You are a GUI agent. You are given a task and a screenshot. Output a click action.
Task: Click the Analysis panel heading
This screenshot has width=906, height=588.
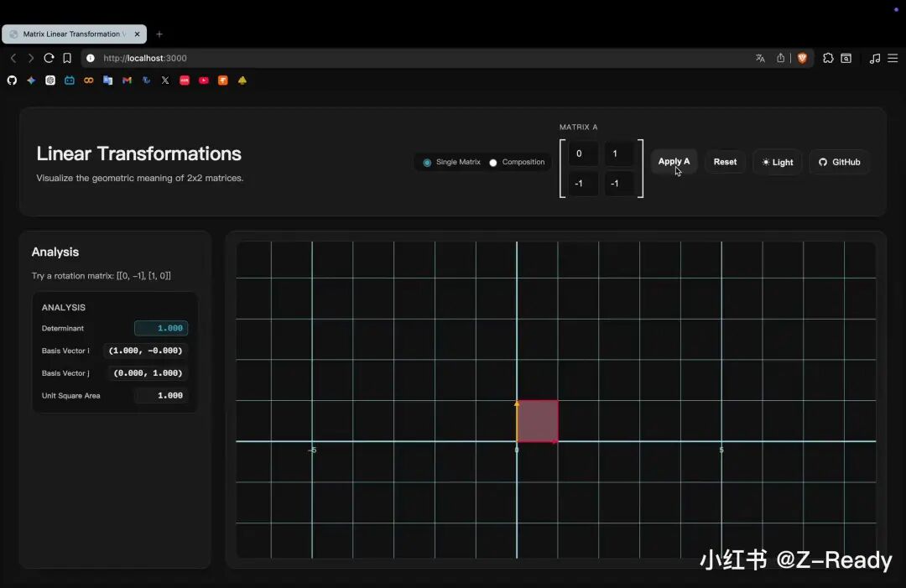click(55, 252)
